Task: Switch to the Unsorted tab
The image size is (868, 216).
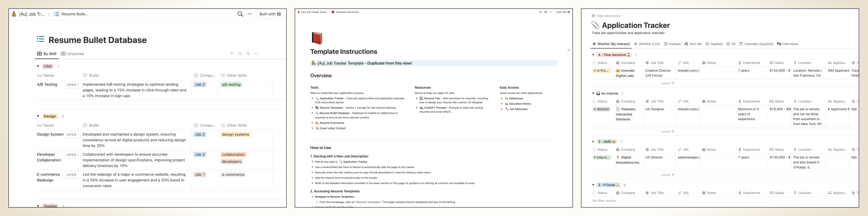Action: click(x=72, y=53)
